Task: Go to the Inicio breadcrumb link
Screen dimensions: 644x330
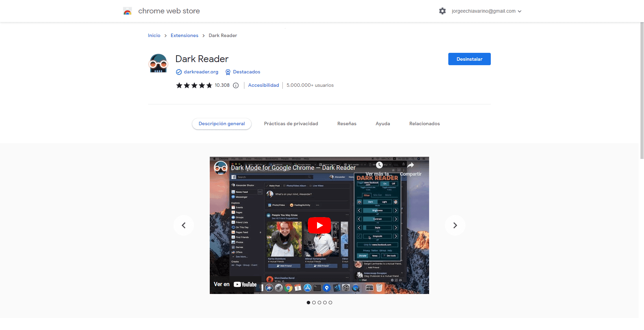Action: coord(154,35)
